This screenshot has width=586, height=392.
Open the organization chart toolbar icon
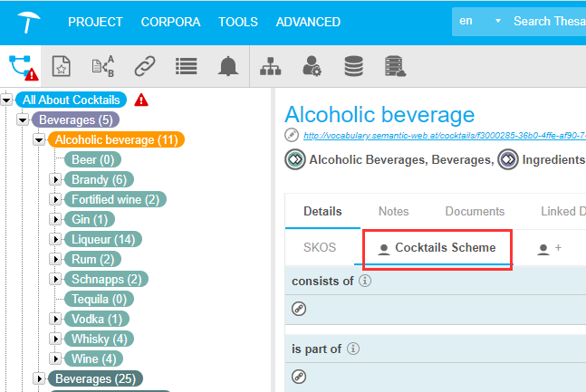(270, 66)
